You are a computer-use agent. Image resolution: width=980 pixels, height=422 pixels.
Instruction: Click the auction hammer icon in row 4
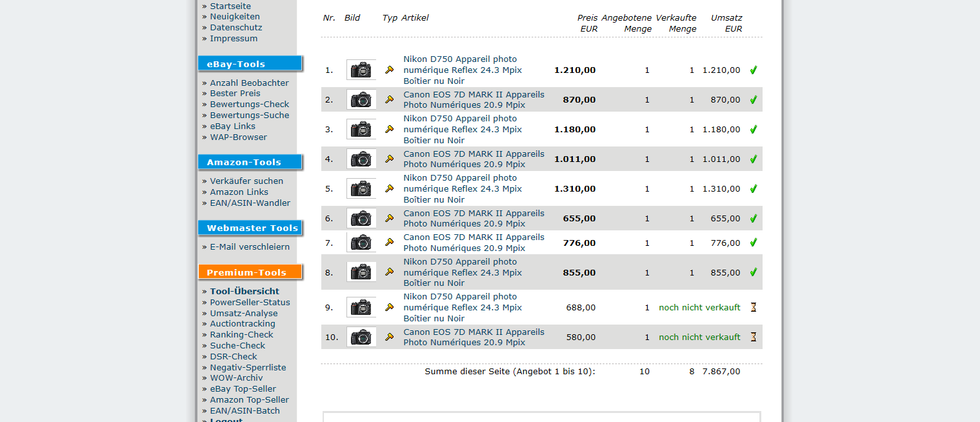(389, 159)
